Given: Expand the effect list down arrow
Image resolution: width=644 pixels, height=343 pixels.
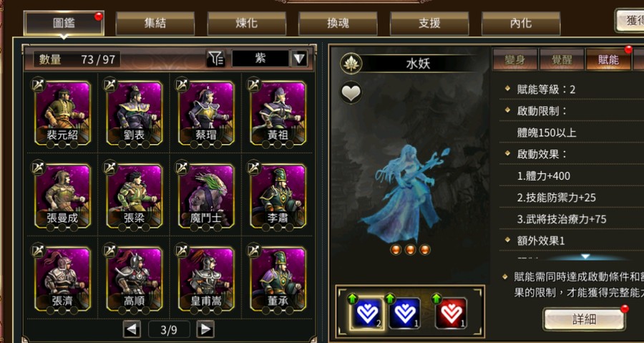Looking at the screenshot, I should click(585, 257).
